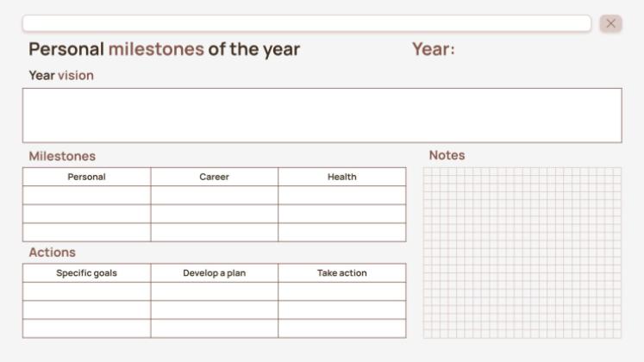
Task: Click the Personal milestones of the year title
Action: tap(165, 49)
